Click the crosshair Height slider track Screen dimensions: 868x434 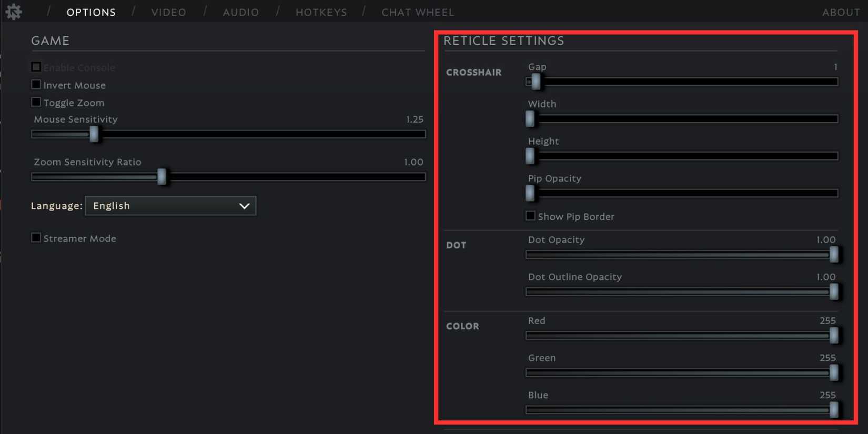click(x=682, y=156)
